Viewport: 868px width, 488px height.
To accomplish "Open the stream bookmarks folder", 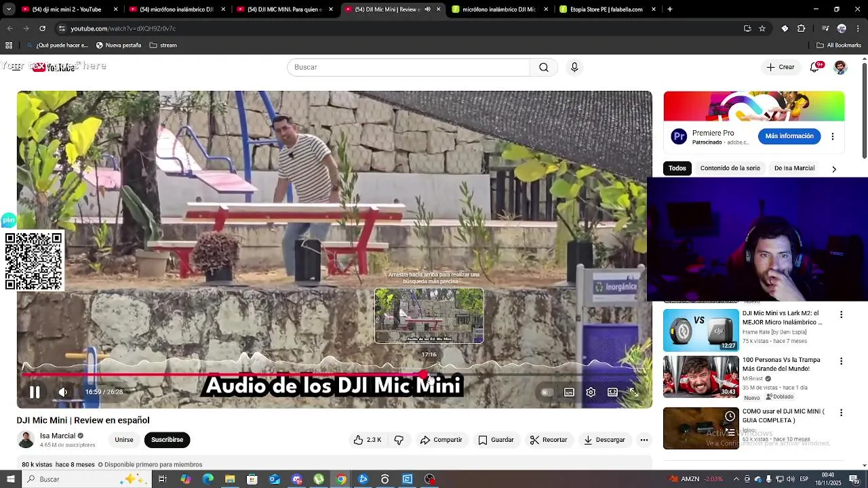I will pos(163,45).
